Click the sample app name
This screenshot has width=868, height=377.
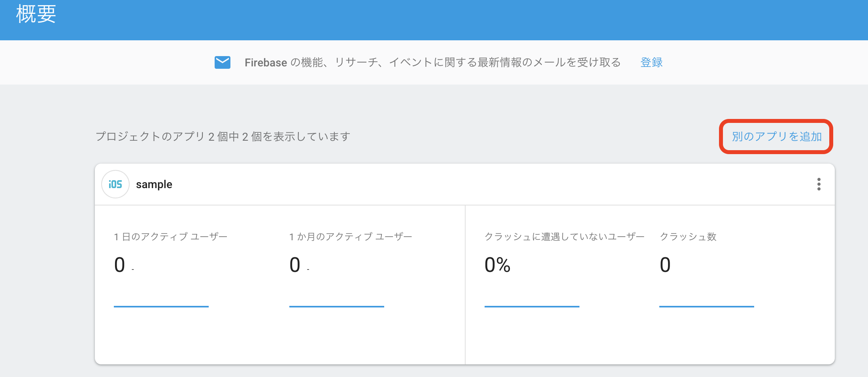(x=154, y=185)
